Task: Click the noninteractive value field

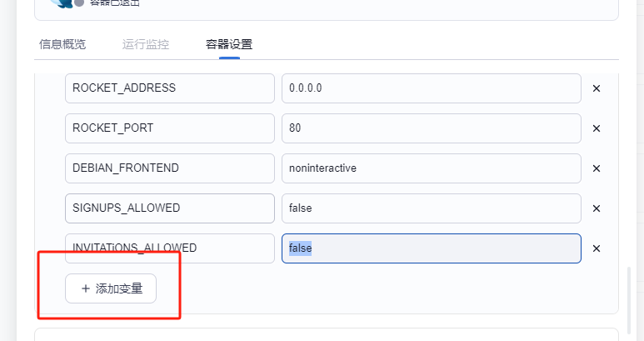Action: 431,168
